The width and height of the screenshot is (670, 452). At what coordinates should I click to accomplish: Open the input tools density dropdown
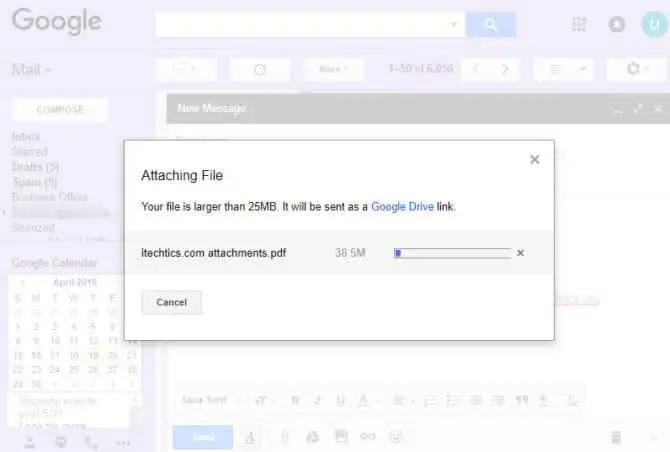564,69
